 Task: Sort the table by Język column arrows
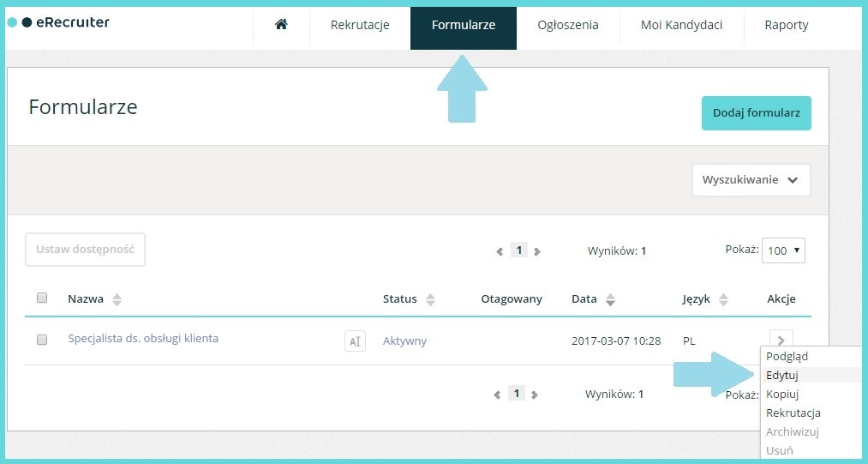click(723, 299)
